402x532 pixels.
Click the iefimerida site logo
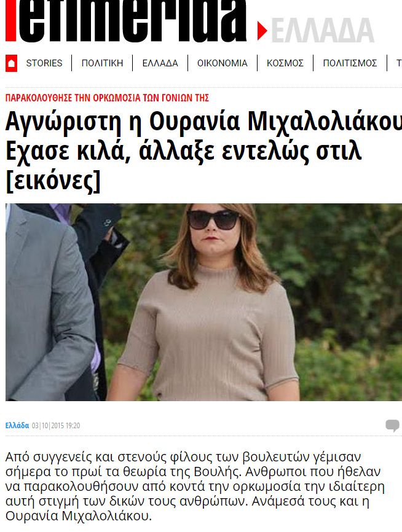tap(126, 21)
